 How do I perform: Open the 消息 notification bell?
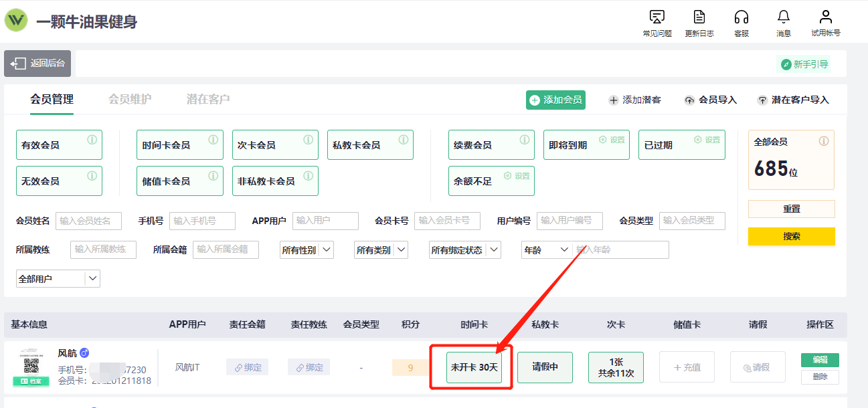tap(783, 17)
